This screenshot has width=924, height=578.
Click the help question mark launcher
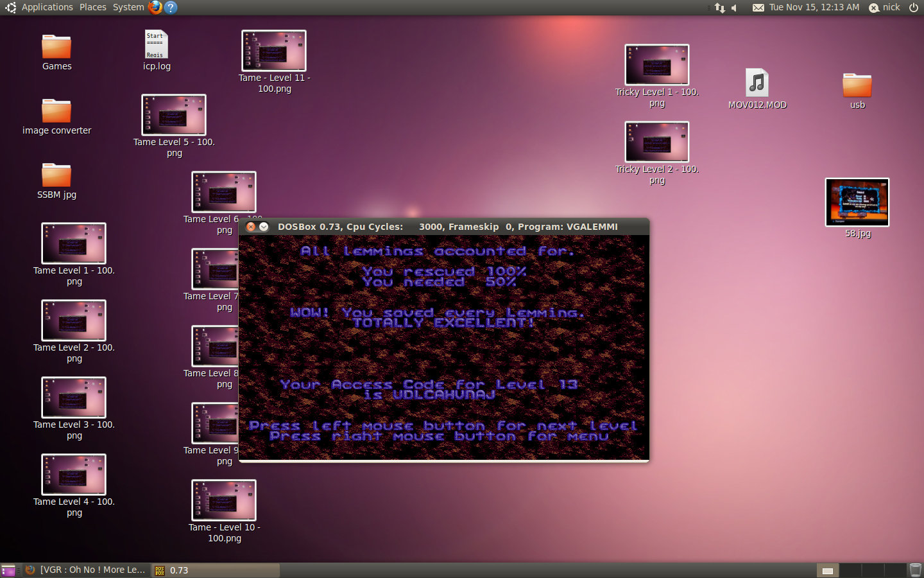(x=171, y=7)
